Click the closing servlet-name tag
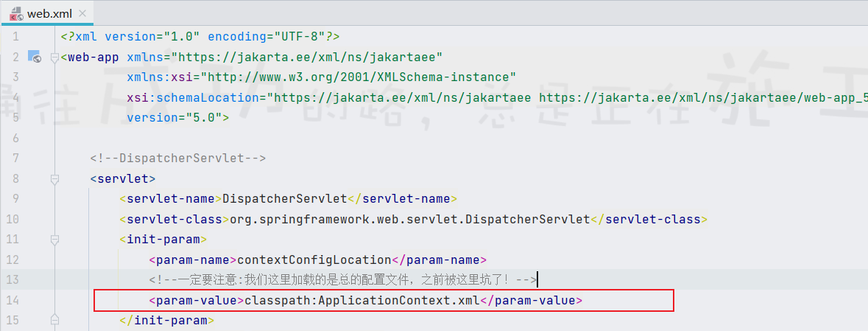Viewport: 868px width, 331px height. 403,198
